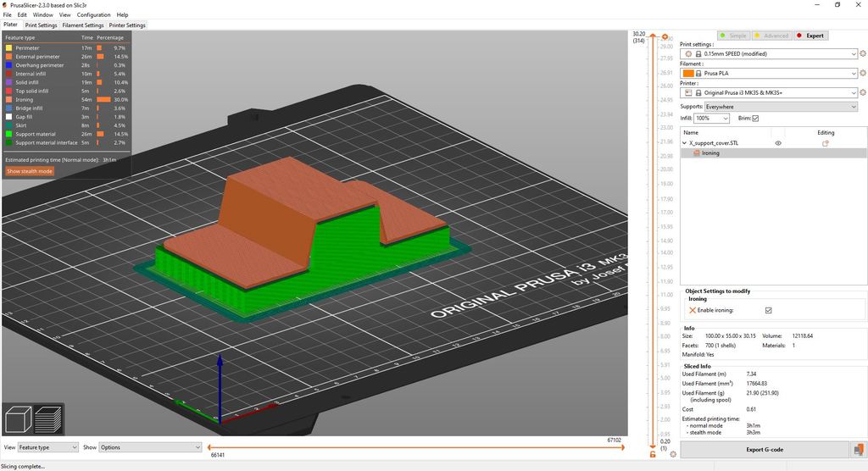Uncheck the Brim checkbox
This screenshot has width=868, height=471.
pos(755,119)
